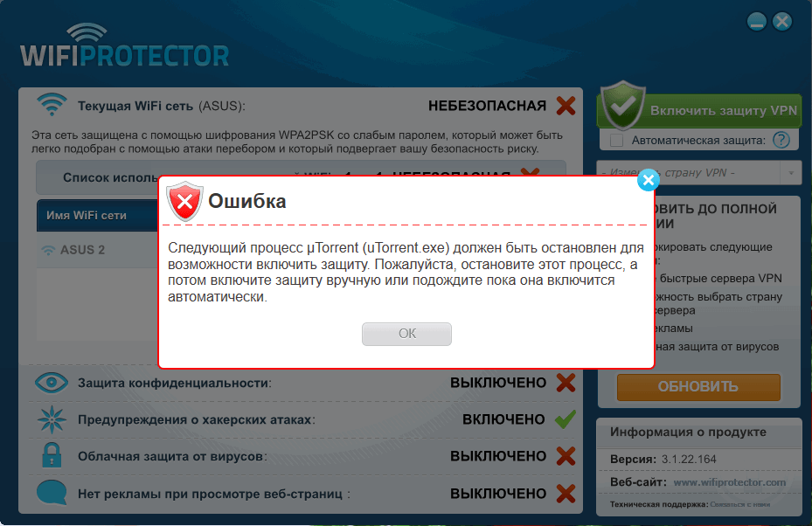Screen dimensions: 812x526
Task: Toggle Автоматическая защита checkbox
Action: 616,141
